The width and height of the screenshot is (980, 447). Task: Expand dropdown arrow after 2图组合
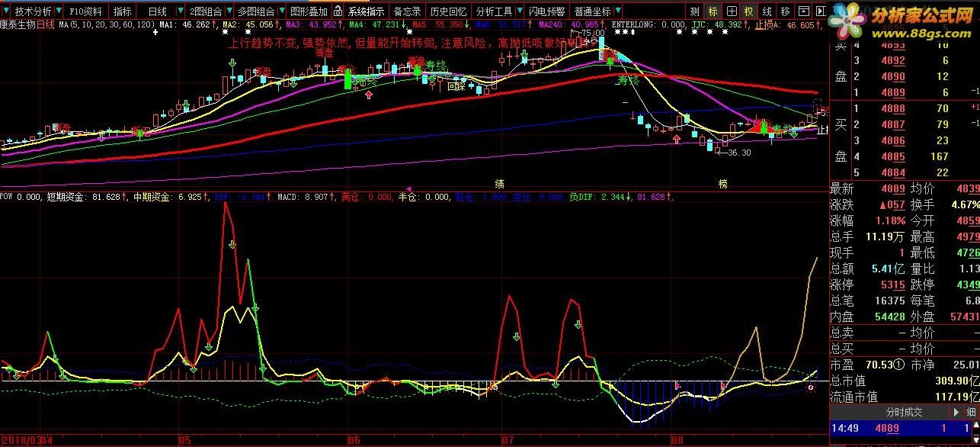[x=229, y=11]
